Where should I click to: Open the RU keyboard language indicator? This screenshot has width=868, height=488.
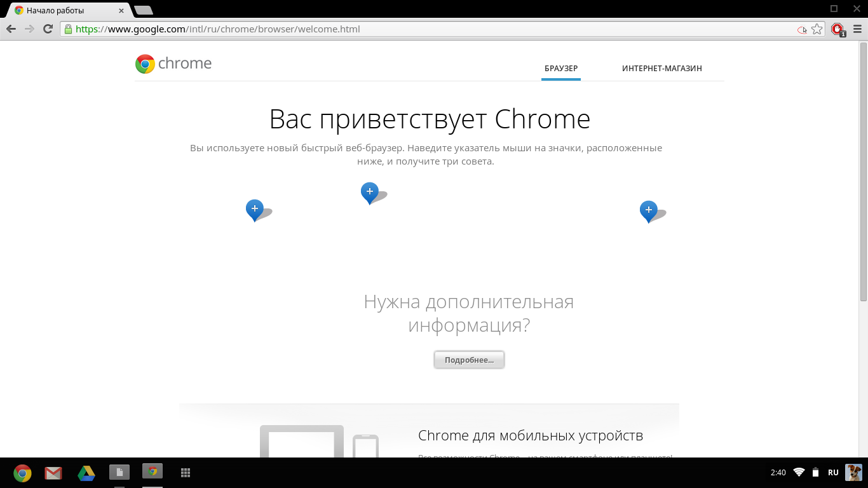tap(832, 472)
